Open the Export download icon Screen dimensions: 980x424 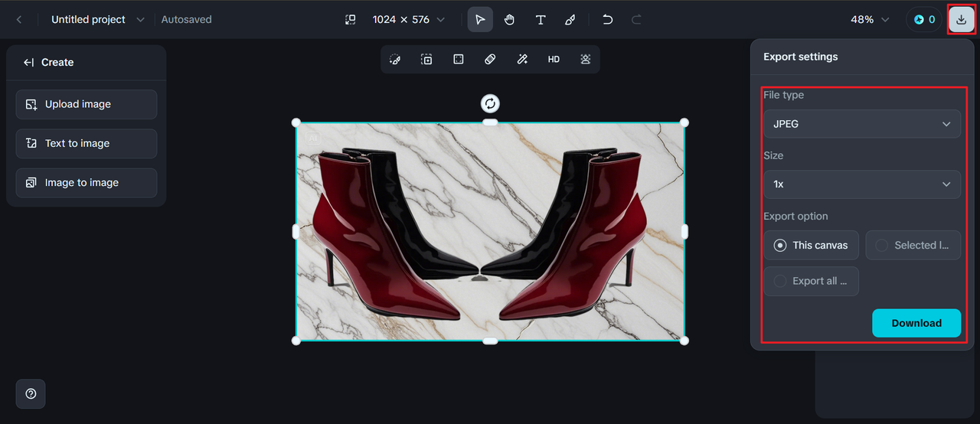tap(961, 19)
